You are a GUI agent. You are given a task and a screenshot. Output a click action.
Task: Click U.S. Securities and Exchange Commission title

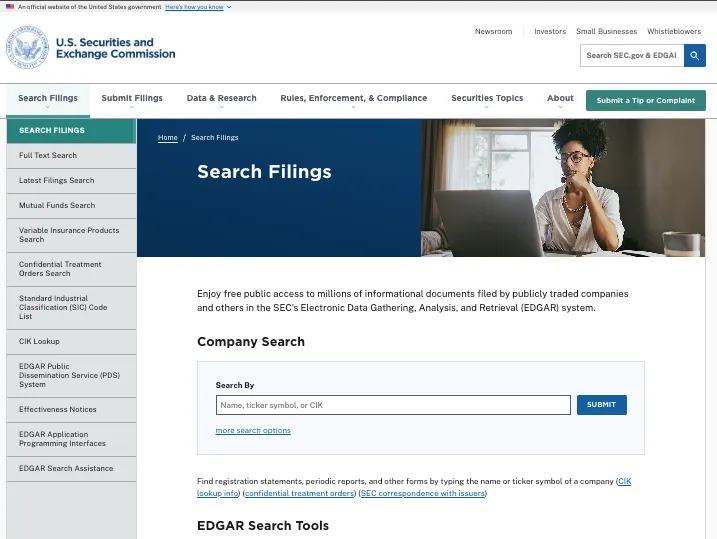115,48
